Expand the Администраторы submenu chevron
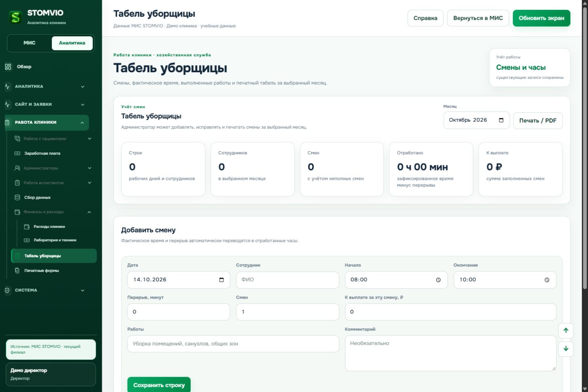This screenshot has height=392, width=588. (x=90, y=168)
